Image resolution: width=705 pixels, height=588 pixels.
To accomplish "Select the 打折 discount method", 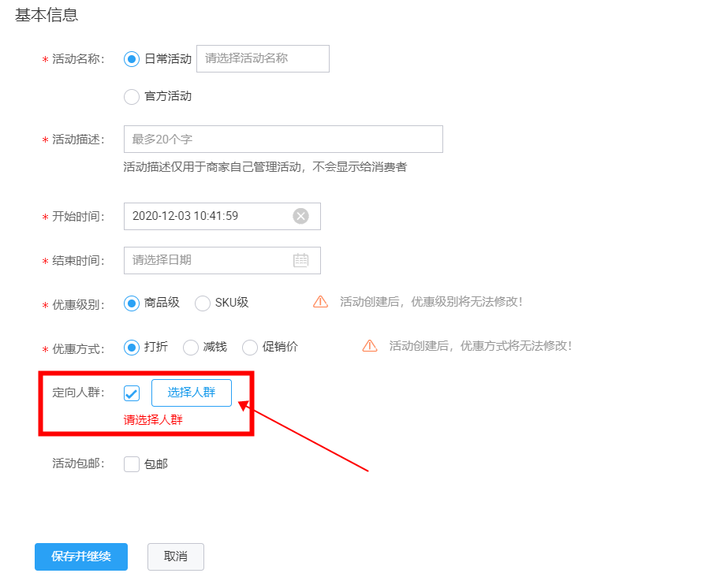I will pyautogui.click(x=131, y=348).
